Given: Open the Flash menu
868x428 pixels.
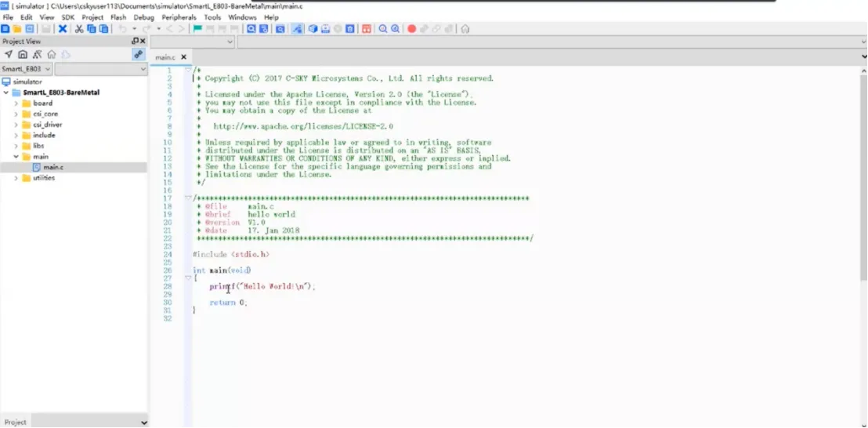Looking at the screenshot, I should tap(118, 18).
